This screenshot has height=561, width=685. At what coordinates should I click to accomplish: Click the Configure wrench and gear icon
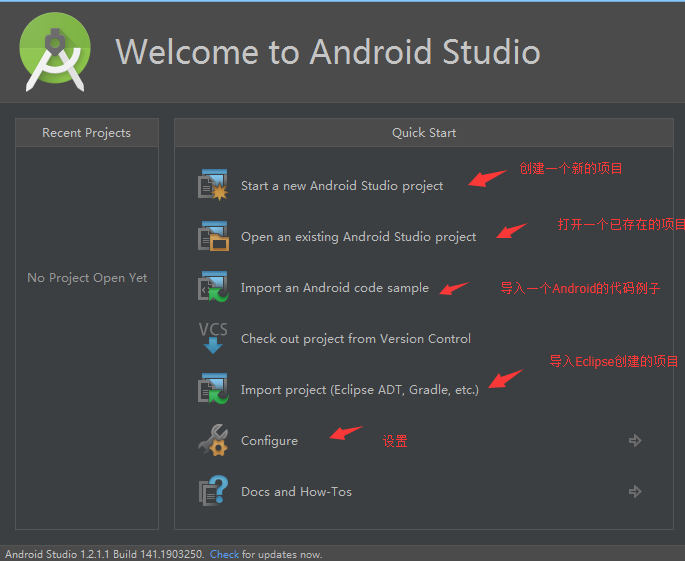[213, 440]
